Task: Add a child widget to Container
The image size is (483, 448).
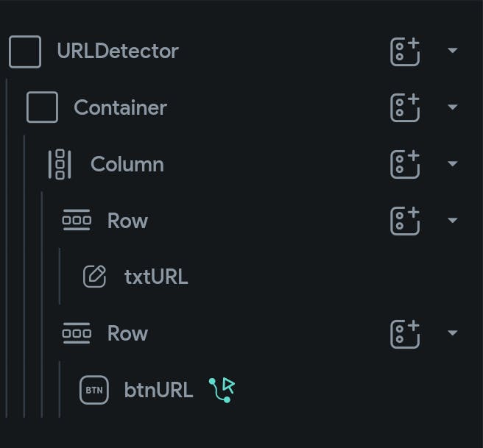Action: 405,107
